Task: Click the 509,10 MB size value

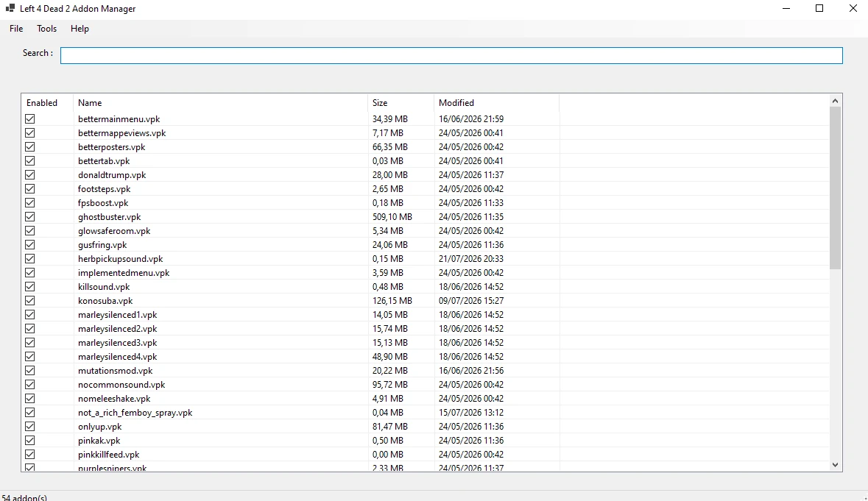Action: click(392, 217)
